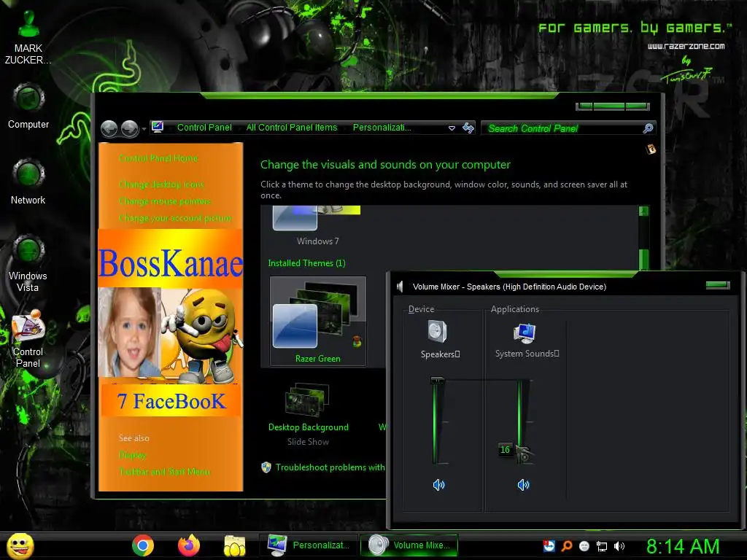Image resolution: width=747 pixels, height=560 pixels.
Task: Click the first tray icon with red badge
Action: 549,545
